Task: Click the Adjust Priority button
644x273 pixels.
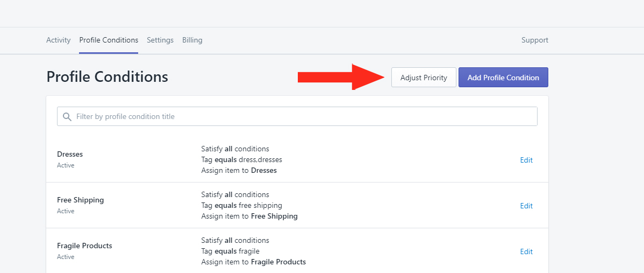Action: click(x=424, y=78)
